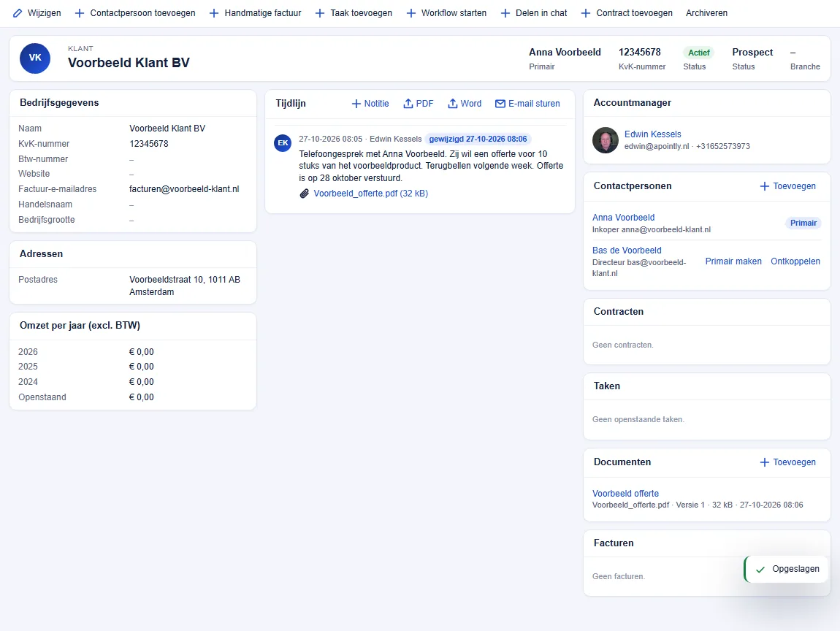Add a task with Taak toevoegen
The image size is (840, 631).
[354, 13]
